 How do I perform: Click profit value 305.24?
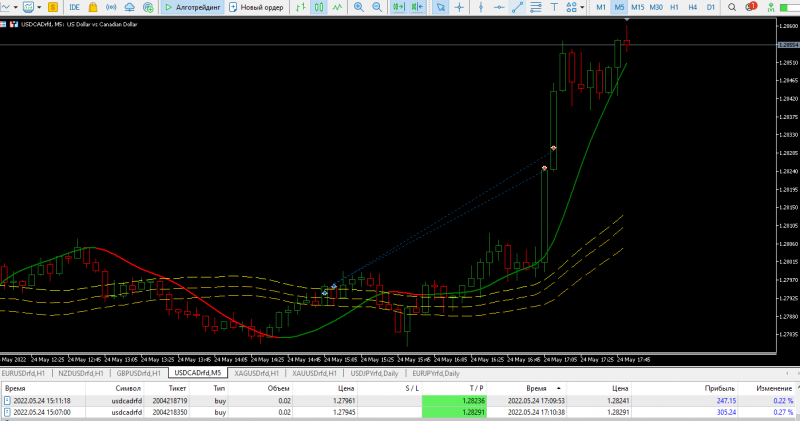(726, 412)
